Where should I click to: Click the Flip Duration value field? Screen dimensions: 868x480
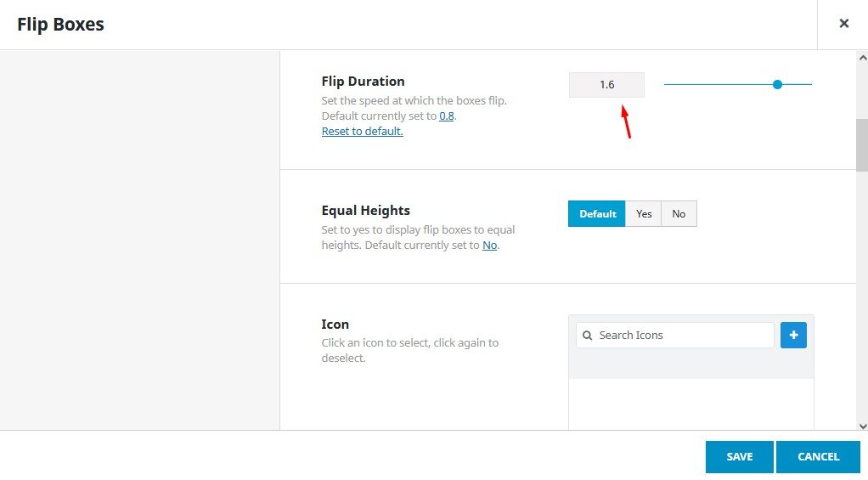pyautogui.click(x=606, y=85)
